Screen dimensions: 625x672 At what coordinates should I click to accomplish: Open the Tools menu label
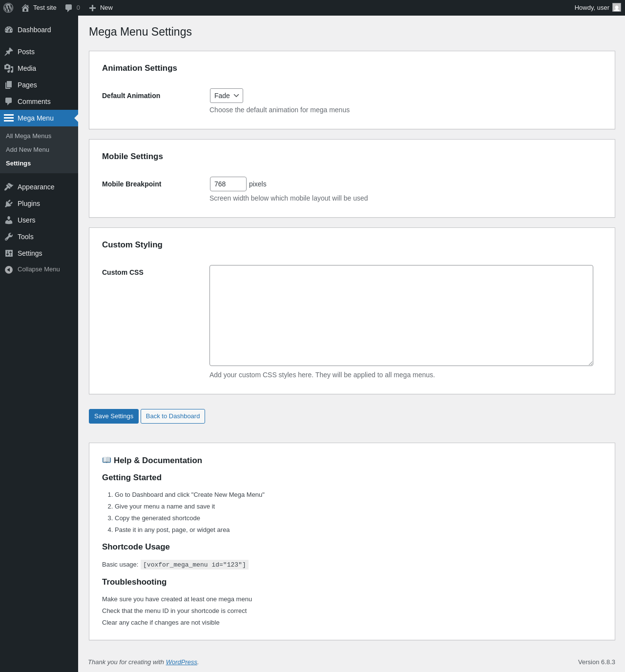[25, 237]
